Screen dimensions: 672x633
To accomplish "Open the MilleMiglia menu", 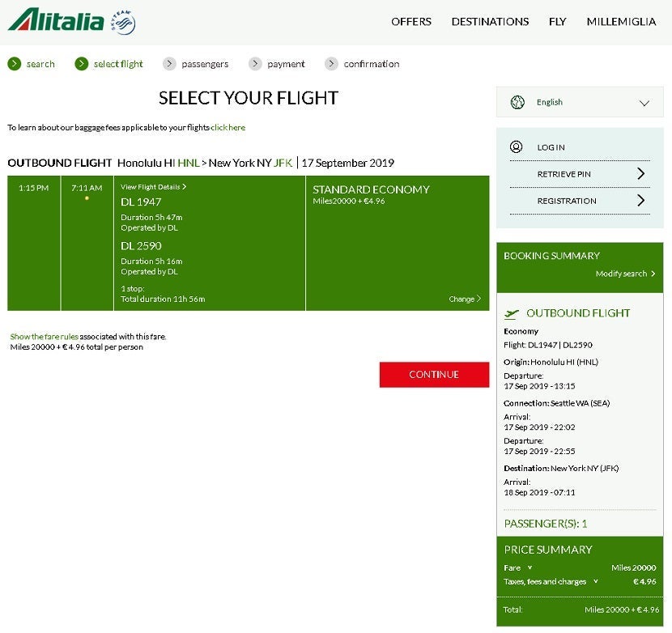I will click(621, 22).
